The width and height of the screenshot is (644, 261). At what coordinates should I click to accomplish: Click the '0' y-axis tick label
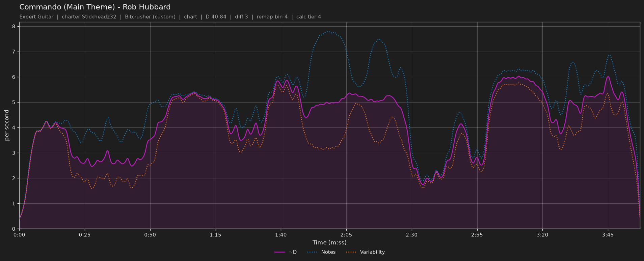(x=14, y=229)
